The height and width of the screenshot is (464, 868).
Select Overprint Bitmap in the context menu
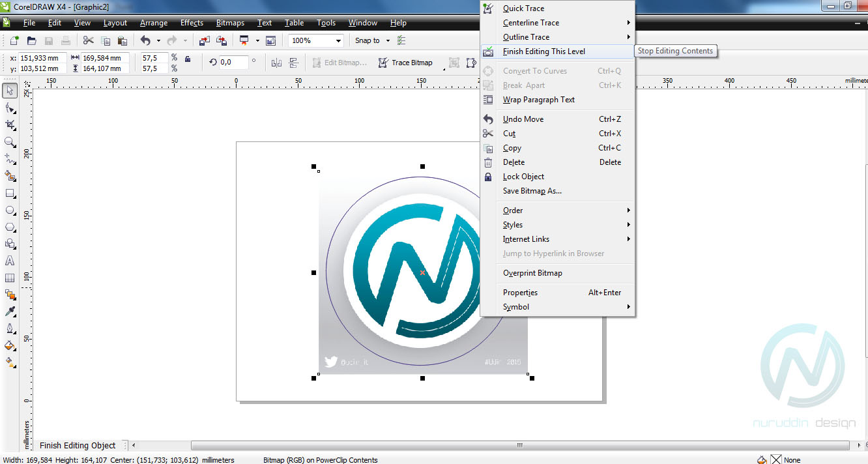coord(557,273)
